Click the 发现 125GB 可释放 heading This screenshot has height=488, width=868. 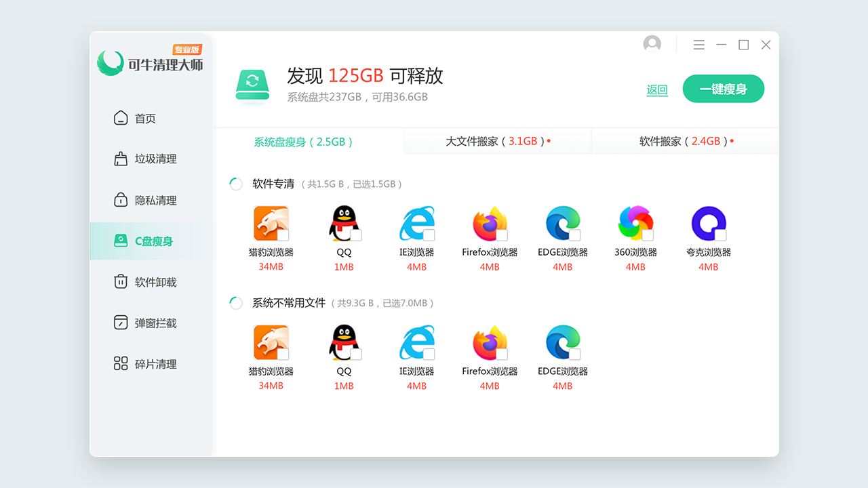click(x=365, y=75)
